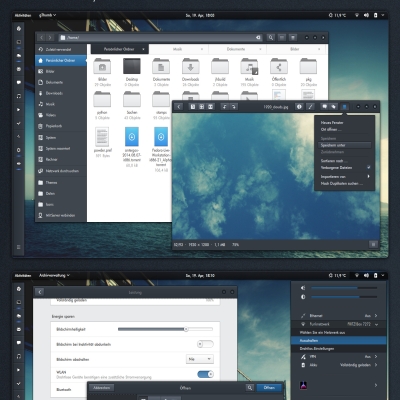Open the Musik folder icon in the file grid
Viewport: 400px width, 400px height.
[x=249, y=66]
